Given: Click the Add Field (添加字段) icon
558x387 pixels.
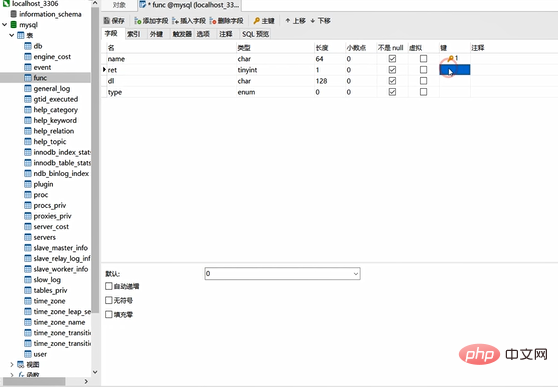Looking at the screenshot, I should 138,21.
